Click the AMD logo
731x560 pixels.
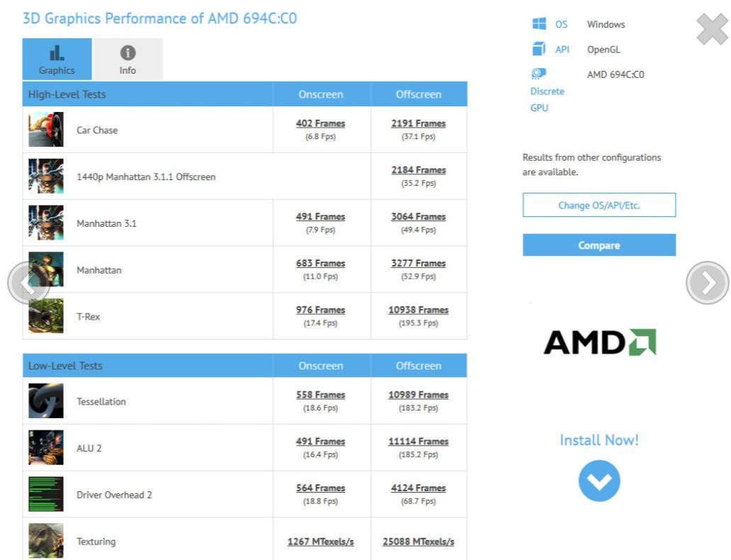pos(599,342)
